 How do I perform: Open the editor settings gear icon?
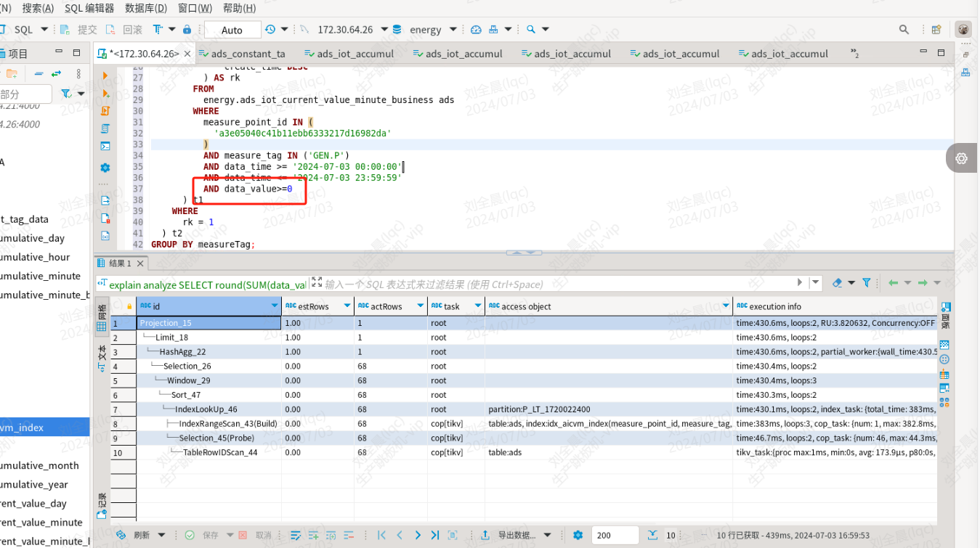[105, 168]
